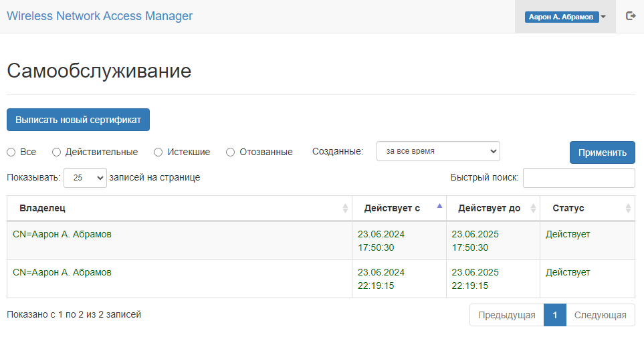Go to page 1 in pagination
The height and width of the screenshot is (337, 644).
point(555,315)
